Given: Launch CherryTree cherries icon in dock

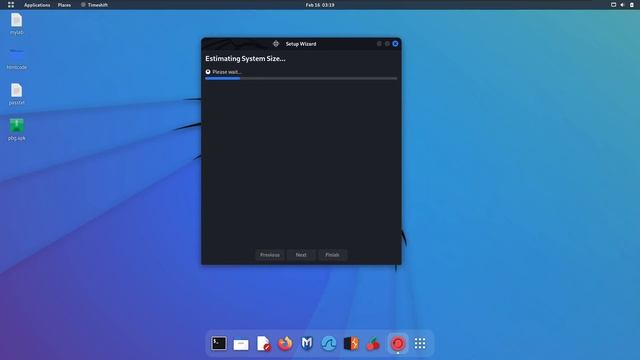Looking at the screenshot, I should pos(373,344).
